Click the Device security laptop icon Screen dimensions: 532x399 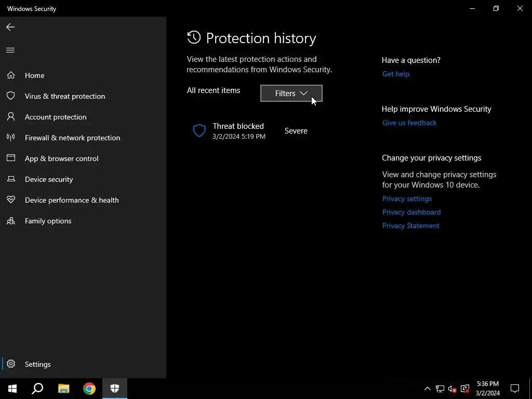coord(11,179)
